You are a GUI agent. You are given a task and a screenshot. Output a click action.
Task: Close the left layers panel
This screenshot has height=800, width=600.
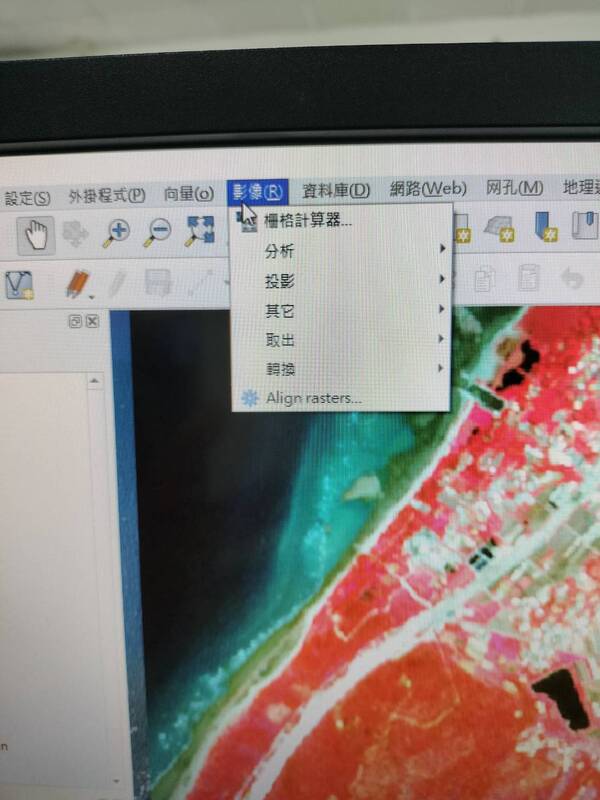pyautogui.click(x=92, y=321)
